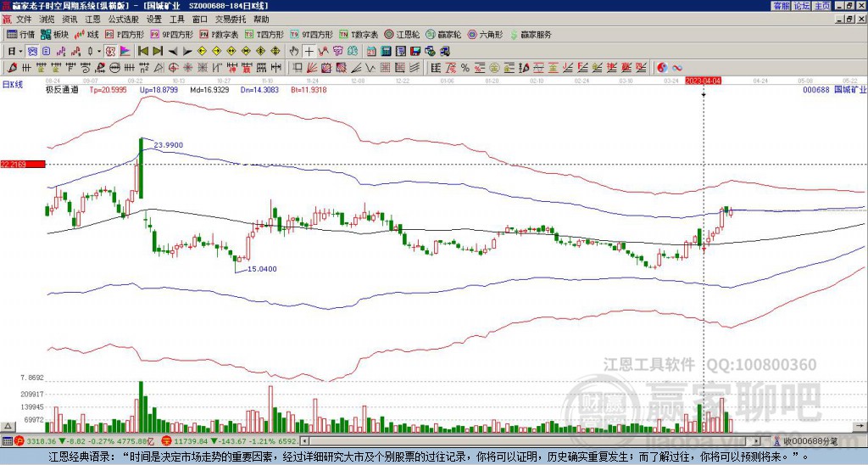Click the Md=16.9329 value

pos(209,89)
